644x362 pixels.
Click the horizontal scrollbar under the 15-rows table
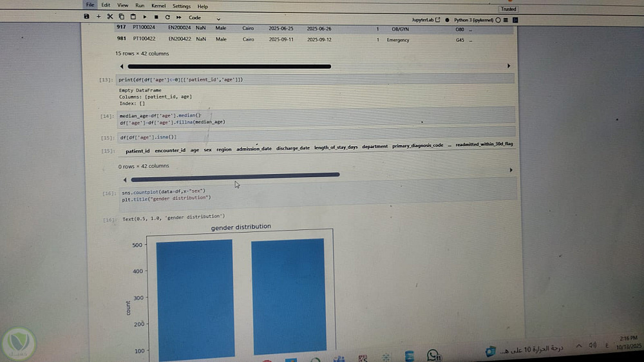tap(229, 66)
